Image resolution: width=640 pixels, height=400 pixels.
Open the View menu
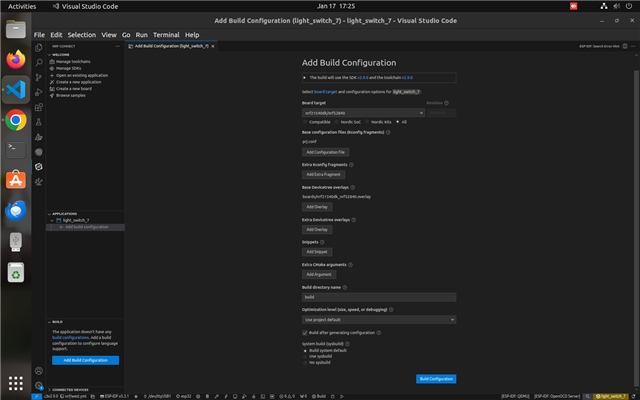pyautogui.click(x=109, y=35)
